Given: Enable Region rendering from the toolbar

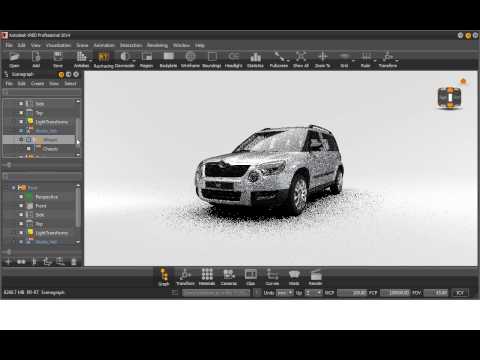Looking at the screenshot, I should click(x=146, y=57).
